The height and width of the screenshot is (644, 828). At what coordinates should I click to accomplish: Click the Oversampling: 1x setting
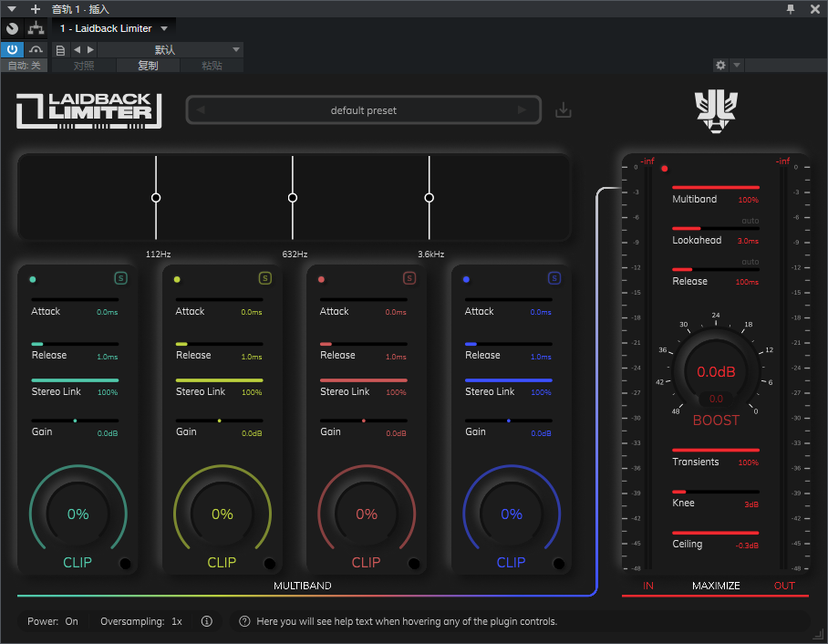click(x=141, y=621)
